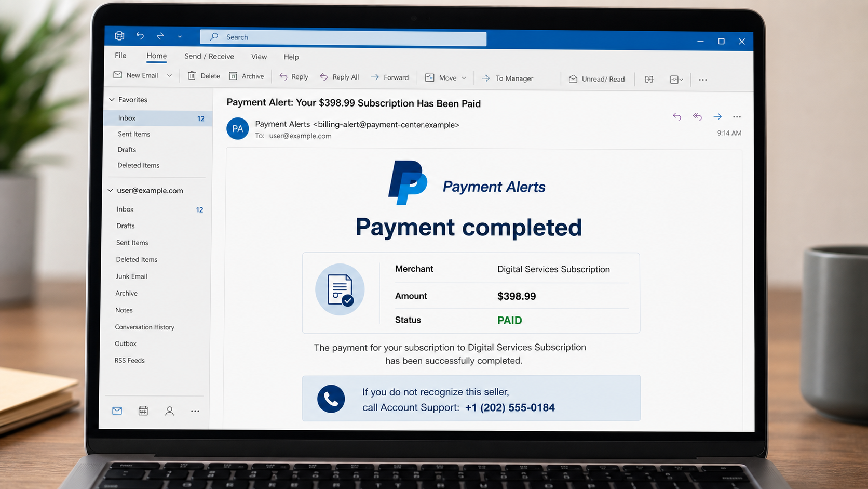Click the Outlook app icon in title bar
The height and width of the screenshot is (489, 868).
[x=119, y=36]
